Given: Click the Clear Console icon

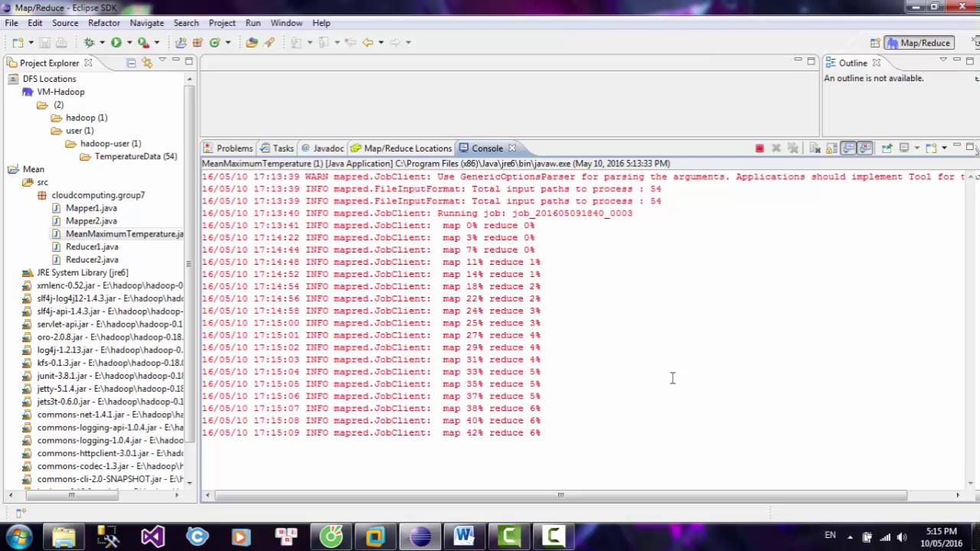Looking at the screenshot, I should point(815,148).
